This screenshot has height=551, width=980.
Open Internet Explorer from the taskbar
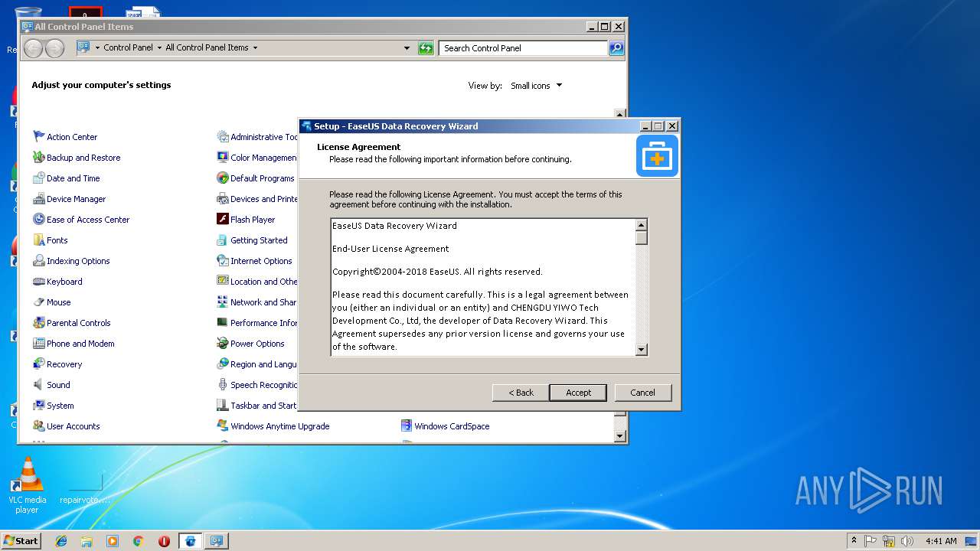61,541
